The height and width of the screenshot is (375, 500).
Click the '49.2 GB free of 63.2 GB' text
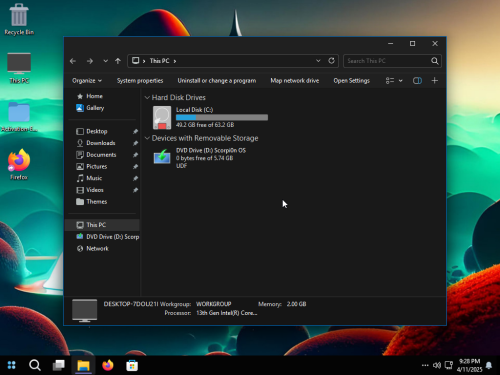point(205,125)
